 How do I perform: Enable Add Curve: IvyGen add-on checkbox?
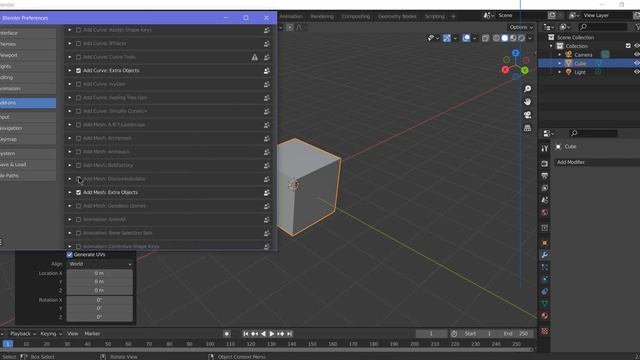[x=78, y=84]
